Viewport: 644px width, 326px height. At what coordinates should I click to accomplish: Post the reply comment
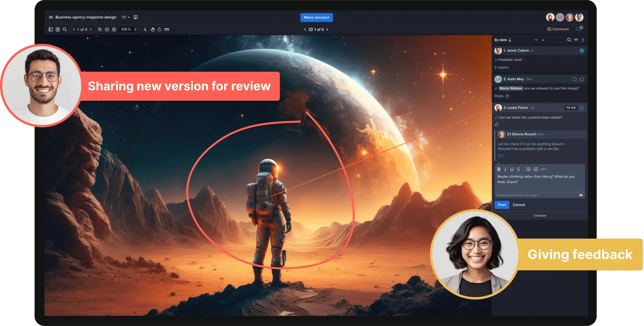tap(502, 205)
